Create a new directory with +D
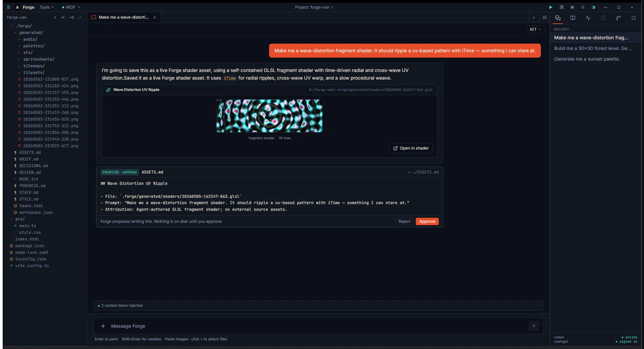Image resolution: width=644 pixels, height=349 pixels. point(72,17)
